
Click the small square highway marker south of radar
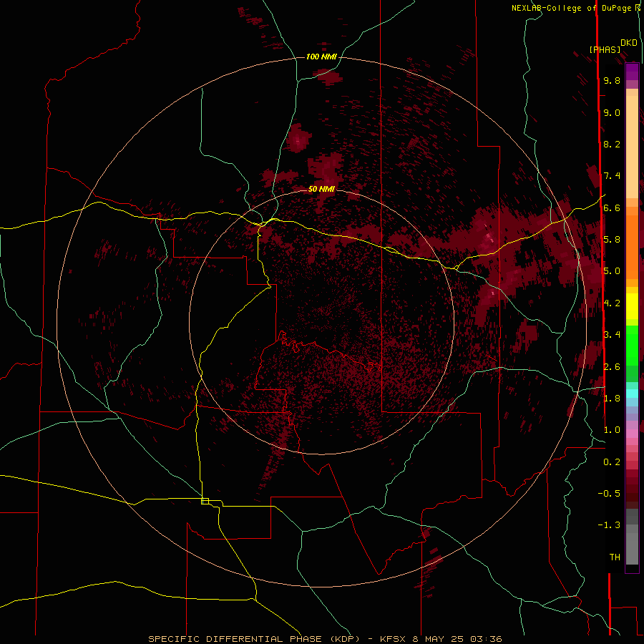tap(205, 501)
